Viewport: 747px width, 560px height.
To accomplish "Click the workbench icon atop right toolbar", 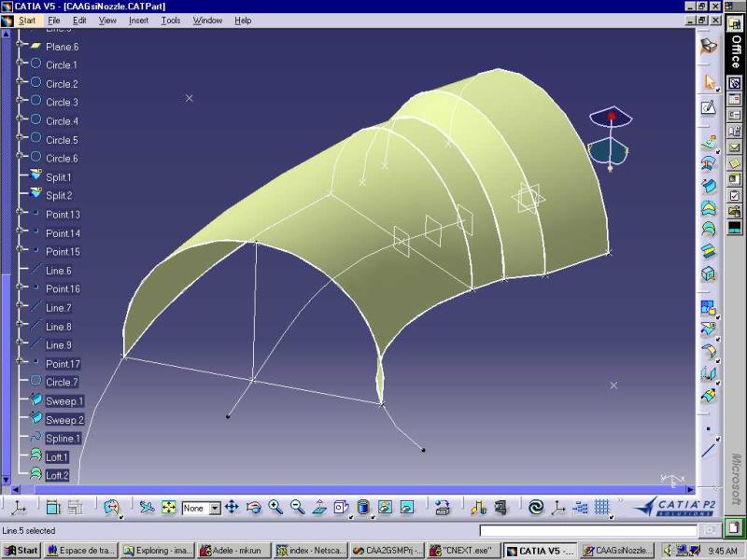I will point(709,46).
